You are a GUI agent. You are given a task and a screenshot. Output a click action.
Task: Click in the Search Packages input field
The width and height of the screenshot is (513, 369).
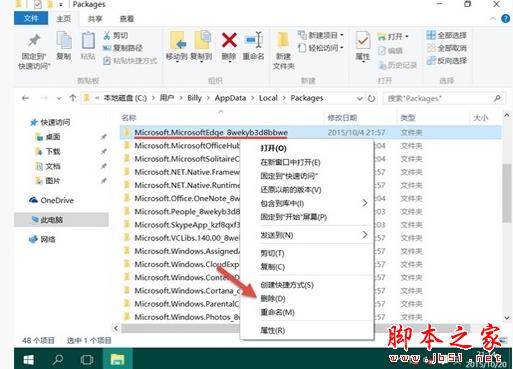click(438, 99)
